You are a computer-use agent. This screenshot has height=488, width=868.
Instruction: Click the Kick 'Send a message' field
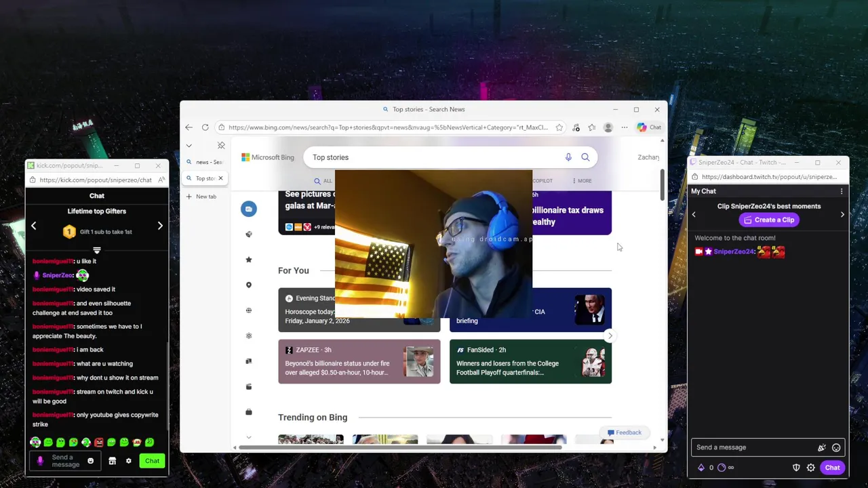(x=66, y=461)
